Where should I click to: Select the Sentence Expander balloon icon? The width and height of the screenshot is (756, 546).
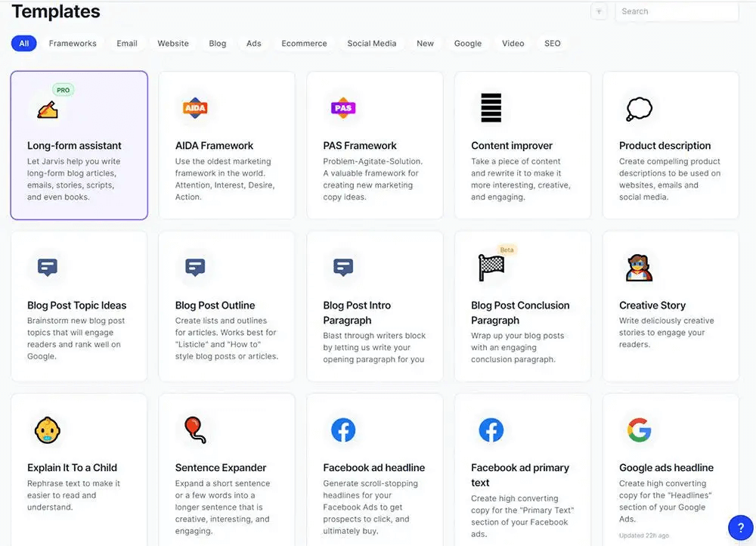tap(195, 429)
